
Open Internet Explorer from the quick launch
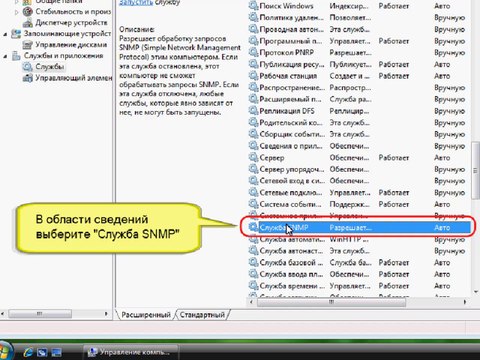[28, 352]
